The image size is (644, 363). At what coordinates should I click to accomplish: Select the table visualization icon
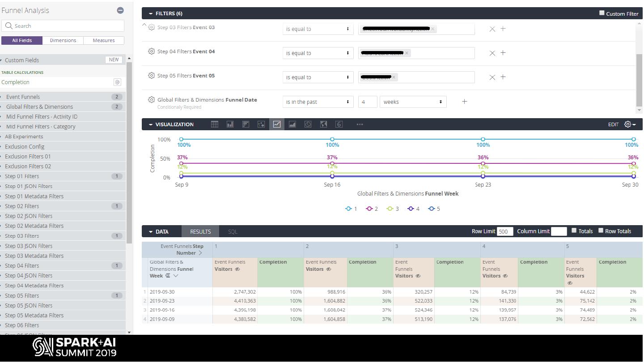(x=215, y=124)
